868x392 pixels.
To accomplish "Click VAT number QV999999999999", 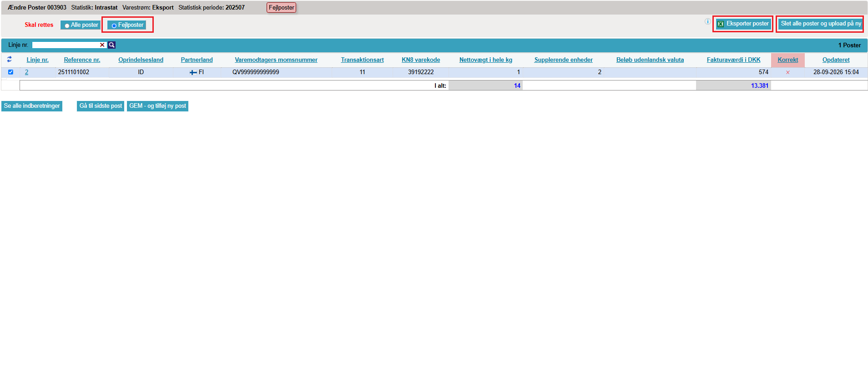I will (256, 72).
